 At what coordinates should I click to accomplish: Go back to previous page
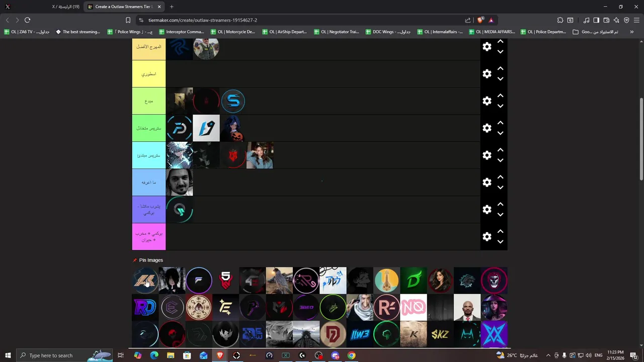click(x=7, y=20)
